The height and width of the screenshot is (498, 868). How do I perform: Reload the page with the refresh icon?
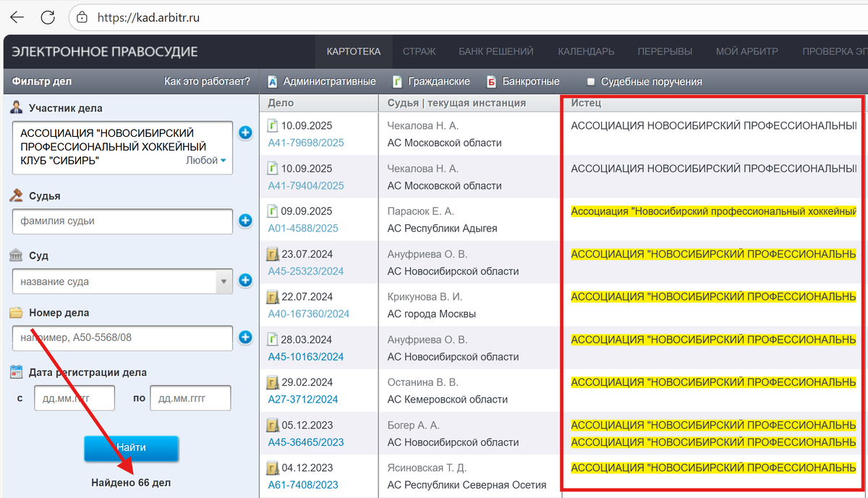[x=48, y=17]
